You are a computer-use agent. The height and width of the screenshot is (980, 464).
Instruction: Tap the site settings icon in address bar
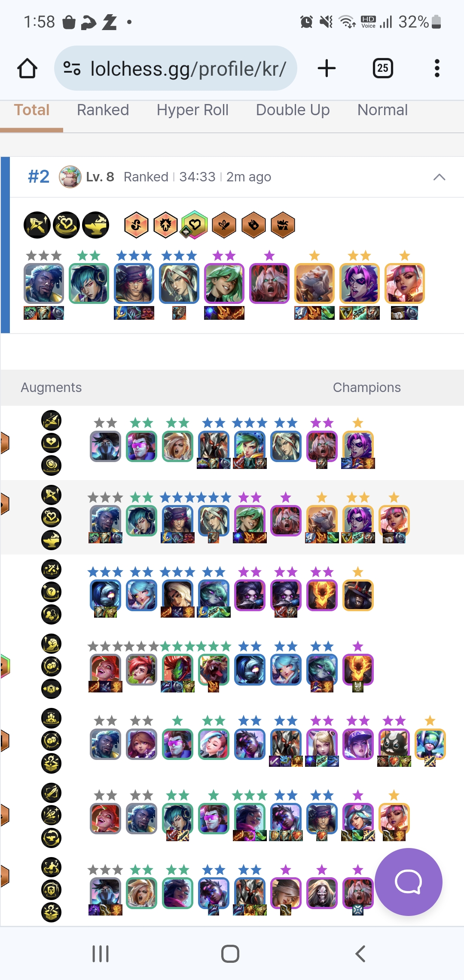coord(72,68)
